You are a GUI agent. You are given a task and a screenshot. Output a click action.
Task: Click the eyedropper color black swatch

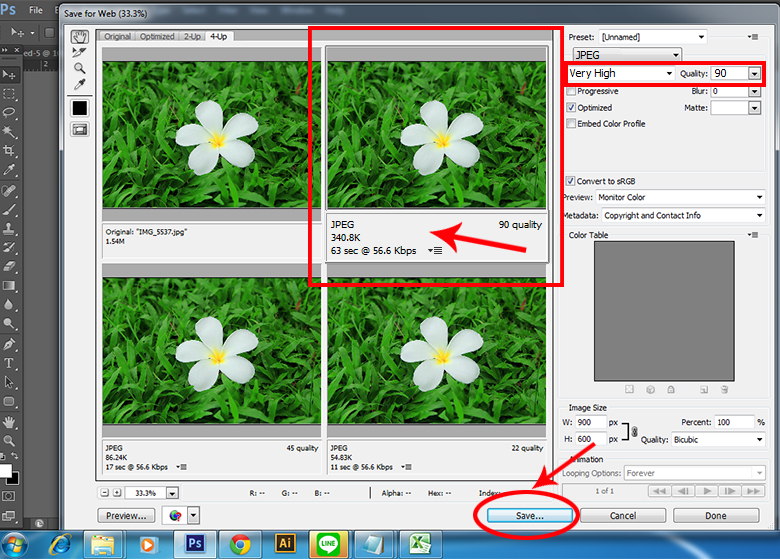click(x=79, y=107)
